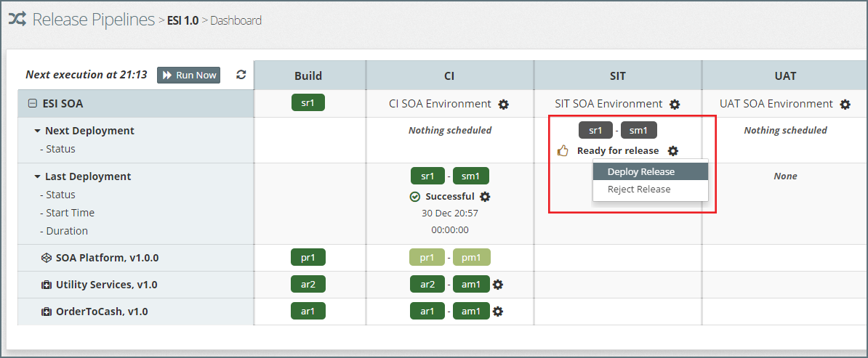Choose Reject Release from the menu

639,190
